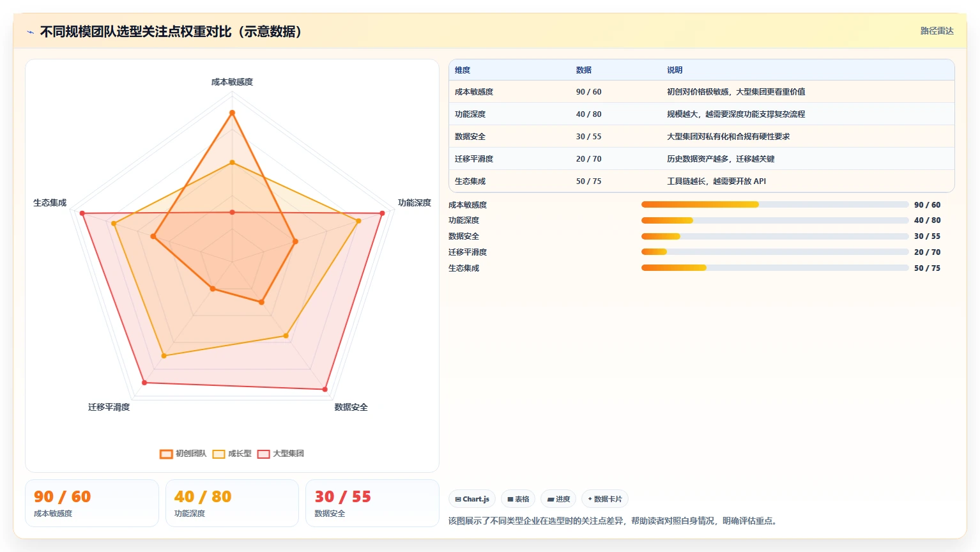Click the 大型集团 point on 功能深度 axis

[x=382, y=213]
